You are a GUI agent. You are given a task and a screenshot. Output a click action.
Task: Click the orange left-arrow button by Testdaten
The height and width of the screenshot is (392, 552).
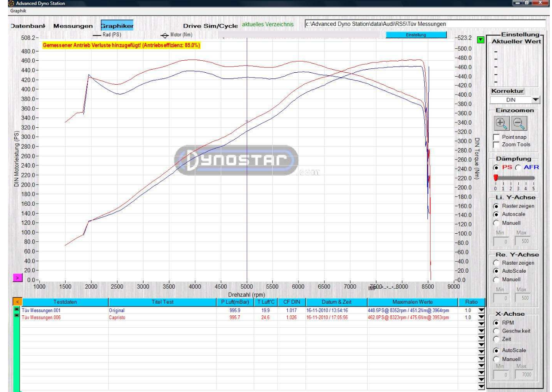click(17, 302)
